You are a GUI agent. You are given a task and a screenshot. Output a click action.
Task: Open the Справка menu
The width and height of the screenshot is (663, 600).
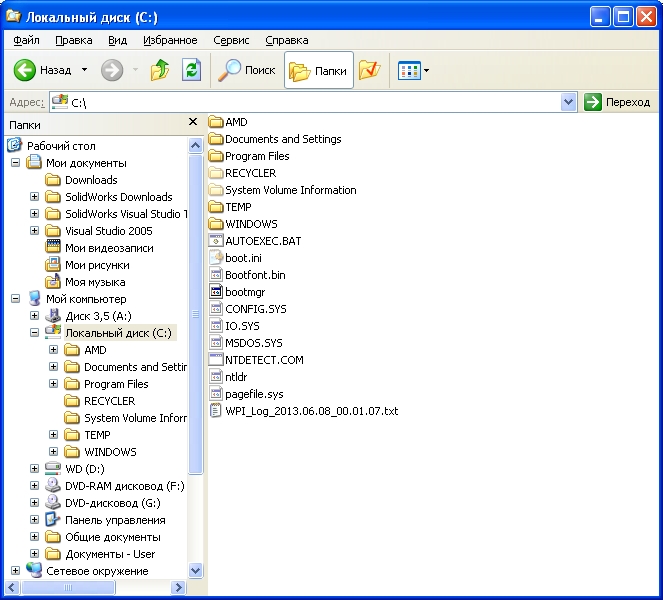tap(287, 40)
